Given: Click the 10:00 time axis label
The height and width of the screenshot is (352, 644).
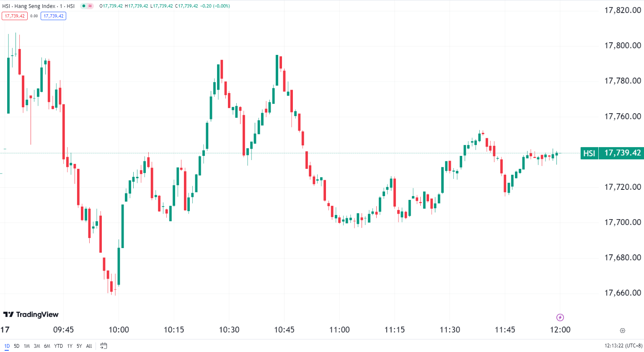Looking at the screenshot, I should (x=119, y=330).
